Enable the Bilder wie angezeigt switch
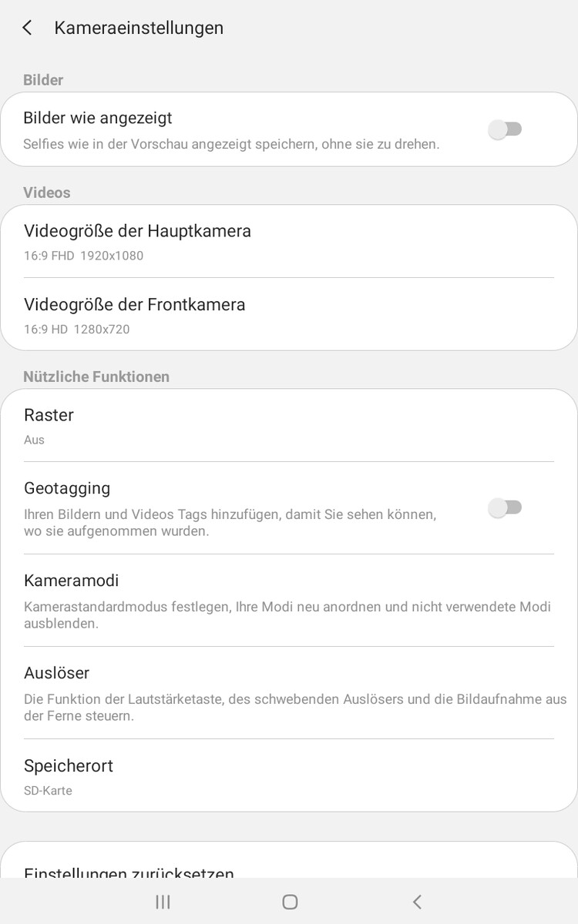 tap(506, 129)
